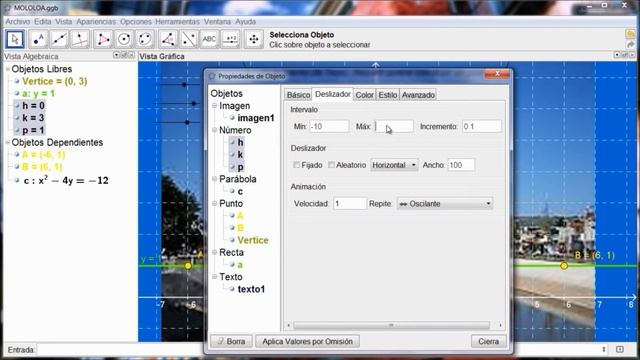Collapse the Punto node in object tree
Viewport: 640px width, 360px height.
click(214, 203)
